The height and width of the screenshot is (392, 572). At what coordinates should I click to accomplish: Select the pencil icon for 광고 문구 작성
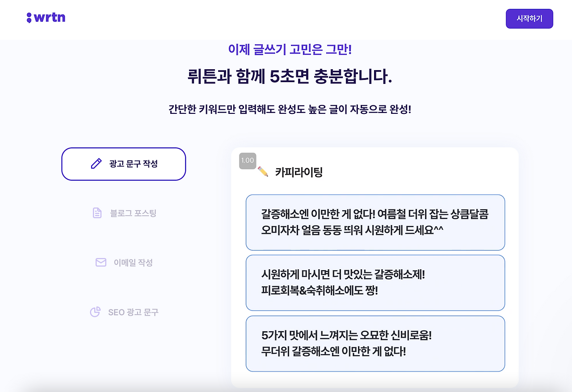click(x=96, y=163)
